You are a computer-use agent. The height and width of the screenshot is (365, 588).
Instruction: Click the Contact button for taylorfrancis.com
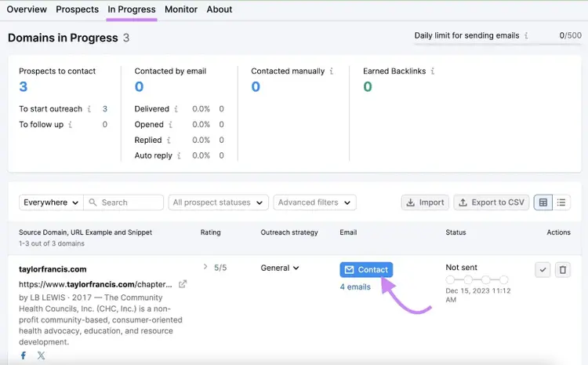click(x=366, y=269)
